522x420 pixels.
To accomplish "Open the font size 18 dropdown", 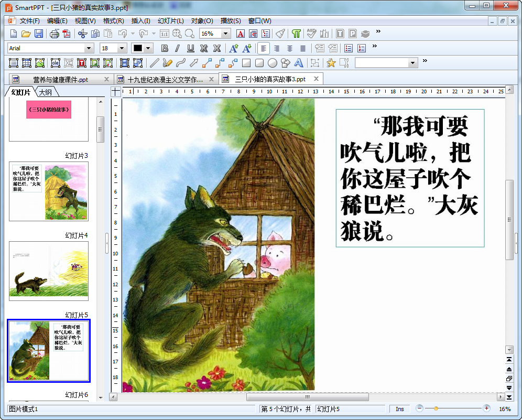I will pyautogui.click(x=122, y=48).
